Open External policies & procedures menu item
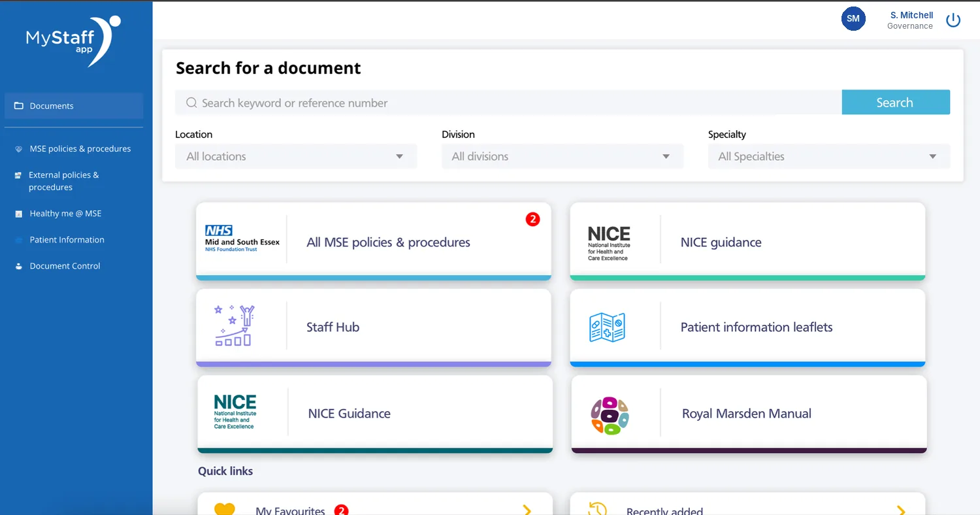This screenshot has width=980, height=515. (x=74, y=181)
